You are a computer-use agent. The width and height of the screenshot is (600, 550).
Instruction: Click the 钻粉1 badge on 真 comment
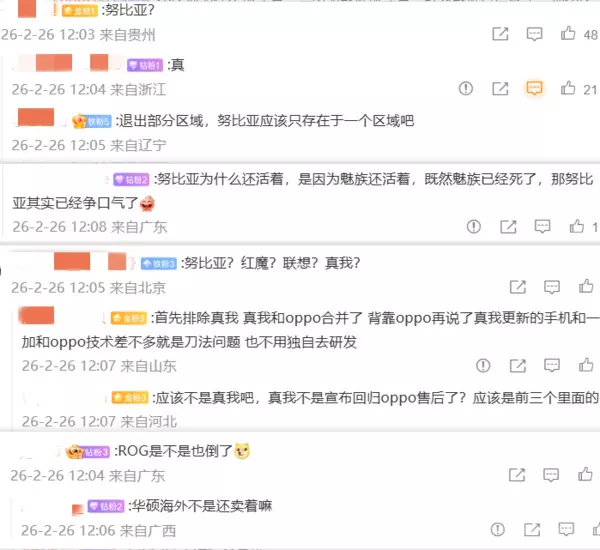[x=145, y=65]
